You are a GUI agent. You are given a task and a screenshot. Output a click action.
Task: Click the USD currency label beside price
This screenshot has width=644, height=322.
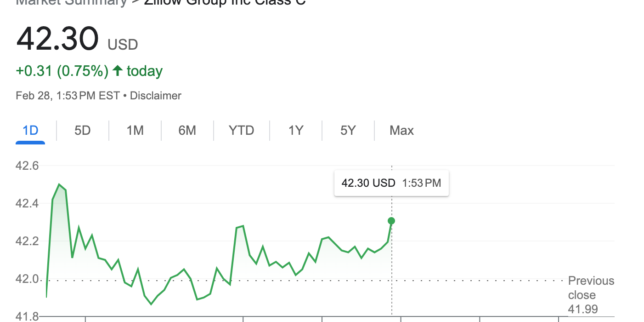123,45
